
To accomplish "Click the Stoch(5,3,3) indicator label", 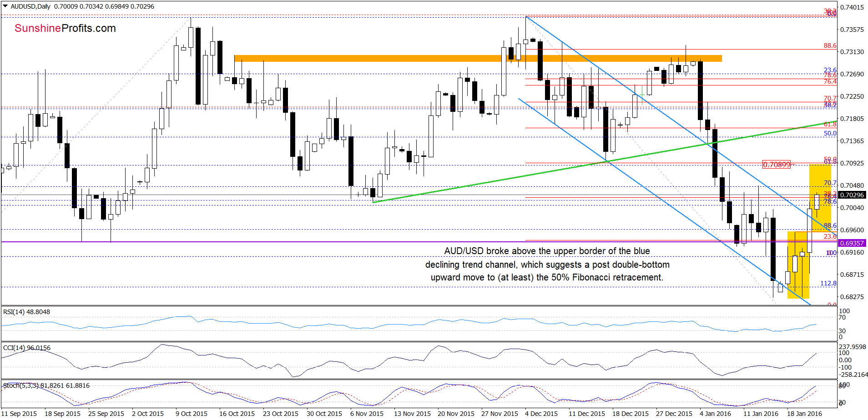I will (x=46, y=385).
